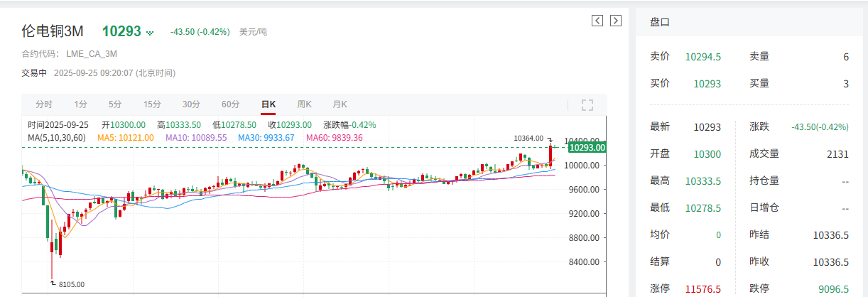Open the 月K monthly chart tab
Image resolution: width=868 pixels, height=297 pixels.
(x=340, y=104)
